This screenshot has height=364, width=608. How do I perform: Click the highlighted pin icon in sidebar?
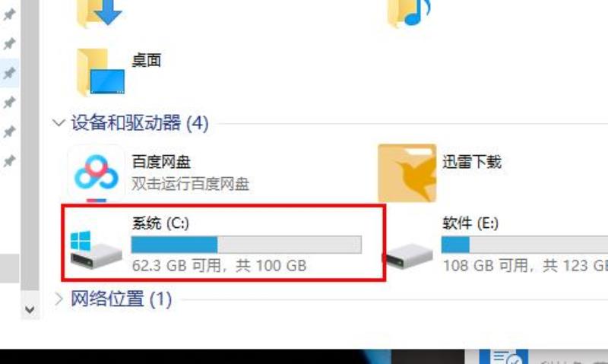[9, 73]
